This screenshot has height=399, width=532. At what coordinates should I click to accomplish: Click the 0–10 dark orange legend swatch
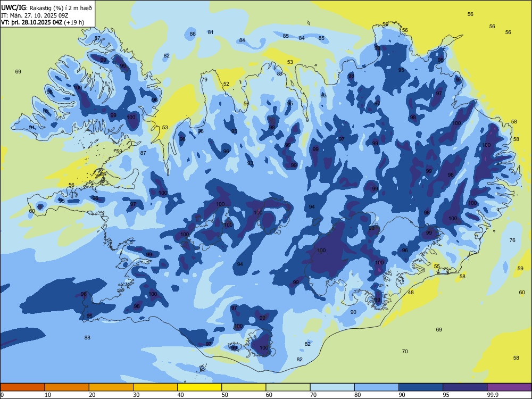[x=22, y=387]
